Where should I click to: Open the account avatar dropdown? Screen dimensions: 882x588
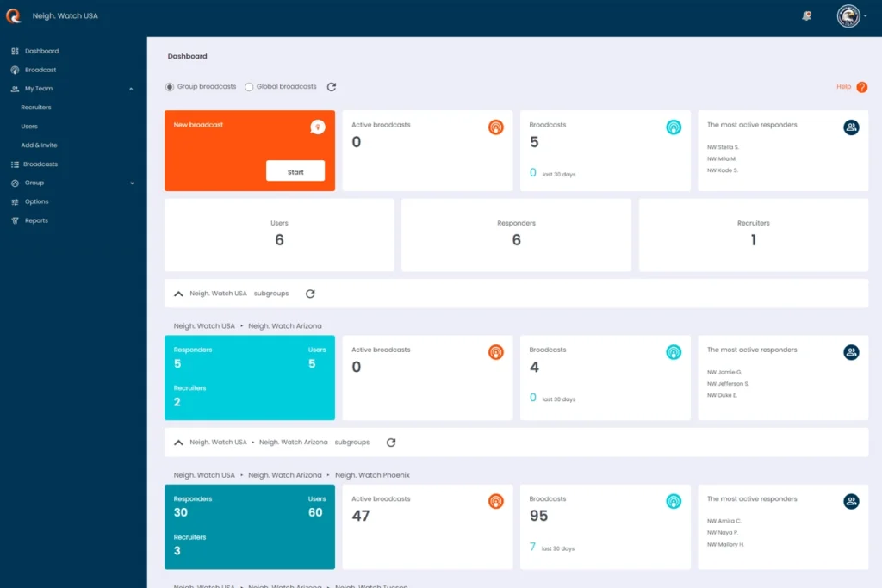pos(847,15)
